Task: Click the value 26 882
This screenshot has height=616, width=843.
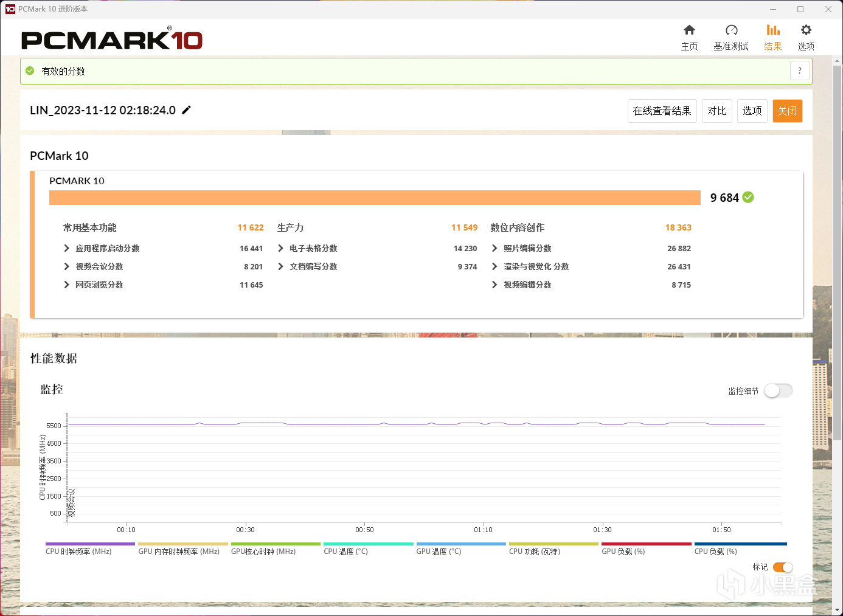Action: pos(679,248)
